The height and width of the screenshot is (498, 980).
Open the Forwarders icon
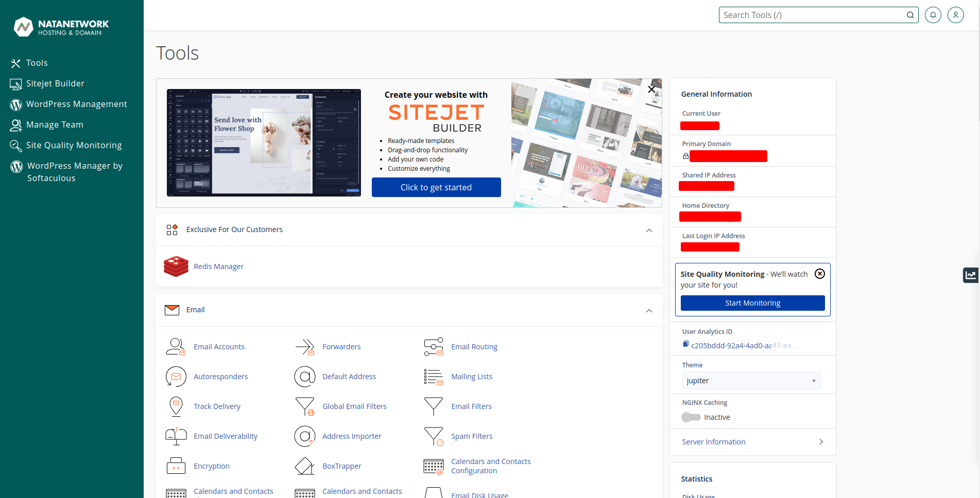[304, 347]
